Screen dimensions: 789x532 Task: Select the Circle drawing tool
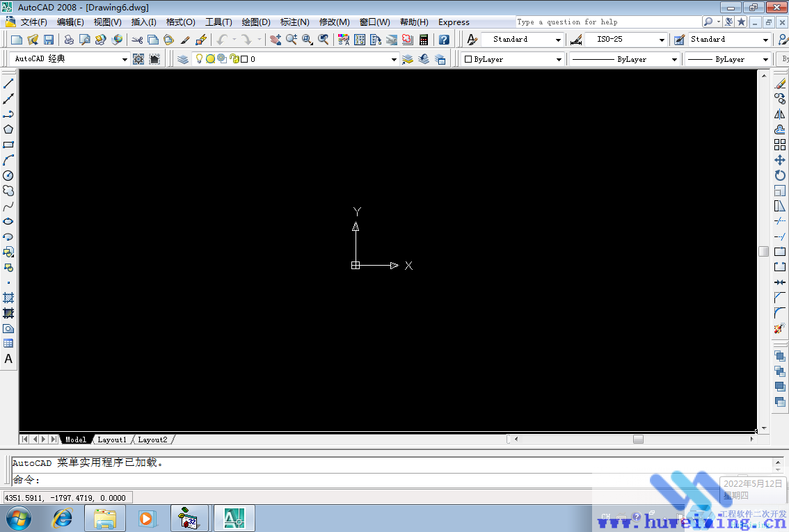click(8, 175)
